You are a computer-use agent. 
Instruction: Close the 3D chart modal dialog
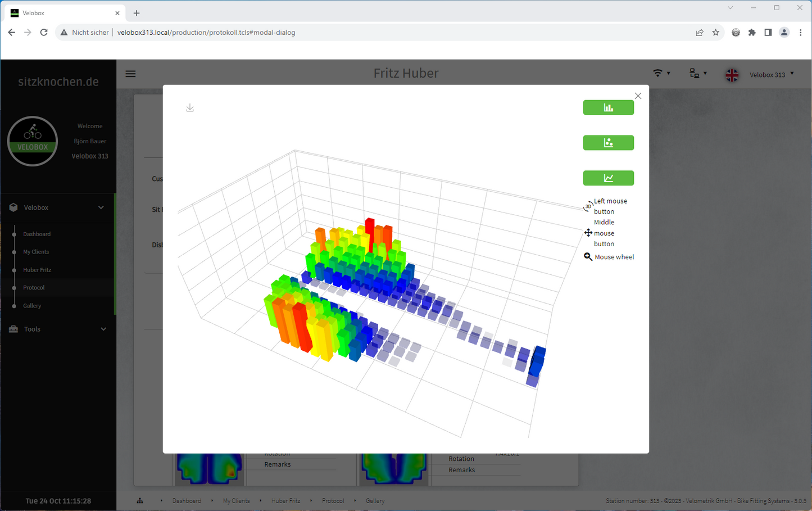click(638, 96)
